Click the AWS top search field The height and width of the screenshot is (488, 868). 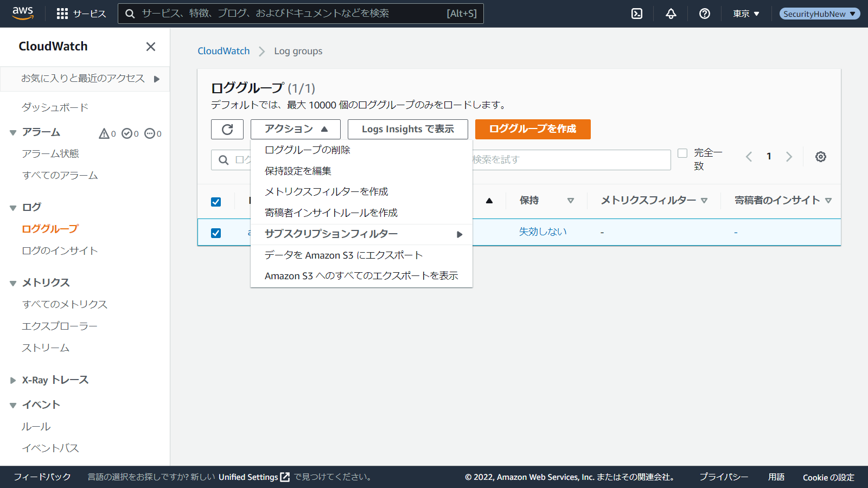[293, 14]
